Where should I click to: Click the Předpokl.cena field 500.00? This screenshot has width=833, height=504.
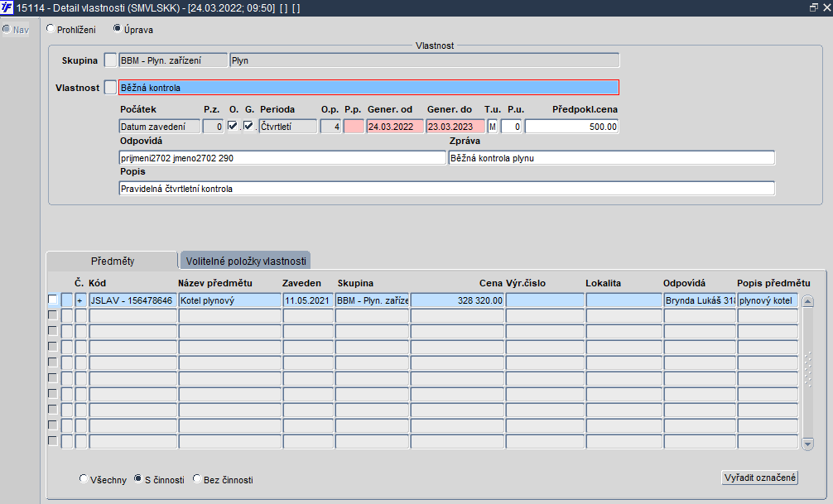pos(571,127)
